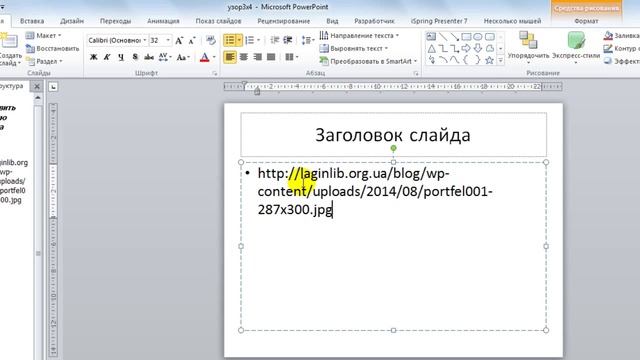Viewport: 640px width, 360px height.
Task: Decrease list indent level
Action: (275, 40)
